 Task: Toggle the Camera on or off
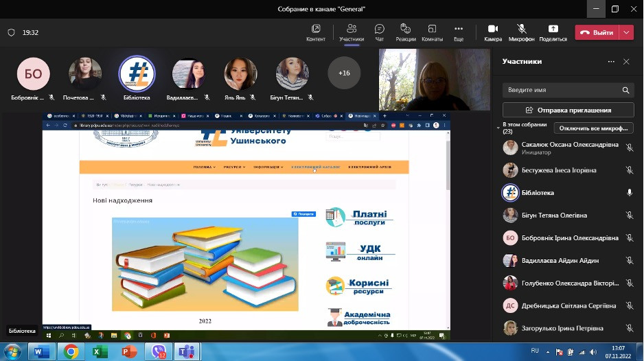tap(492, 29)
